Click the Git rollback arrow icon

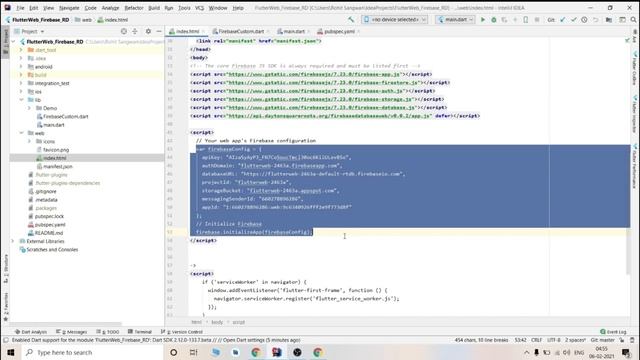point(595,20)
